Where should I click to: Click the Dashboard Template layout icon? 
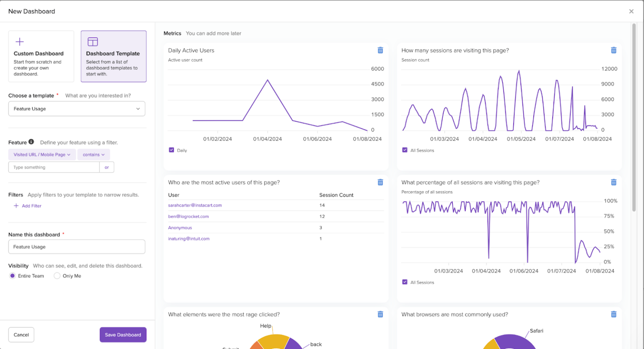[x=92, y=42]
